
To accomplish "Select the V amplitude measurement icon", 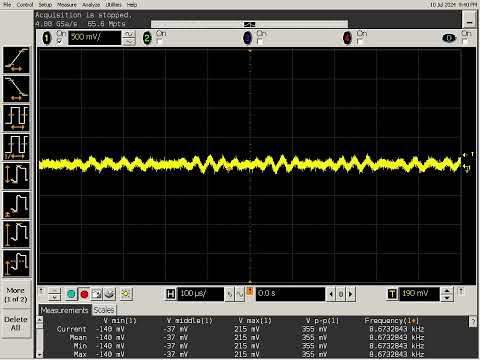I will [x=16, y=234].
